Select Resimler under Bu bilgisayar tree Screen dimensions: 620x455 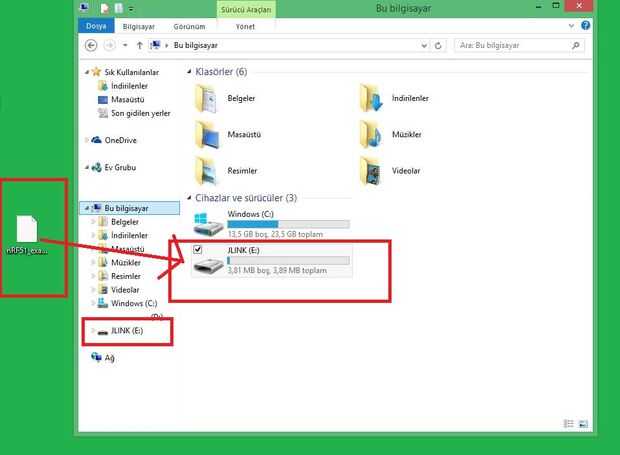point(126,276)
